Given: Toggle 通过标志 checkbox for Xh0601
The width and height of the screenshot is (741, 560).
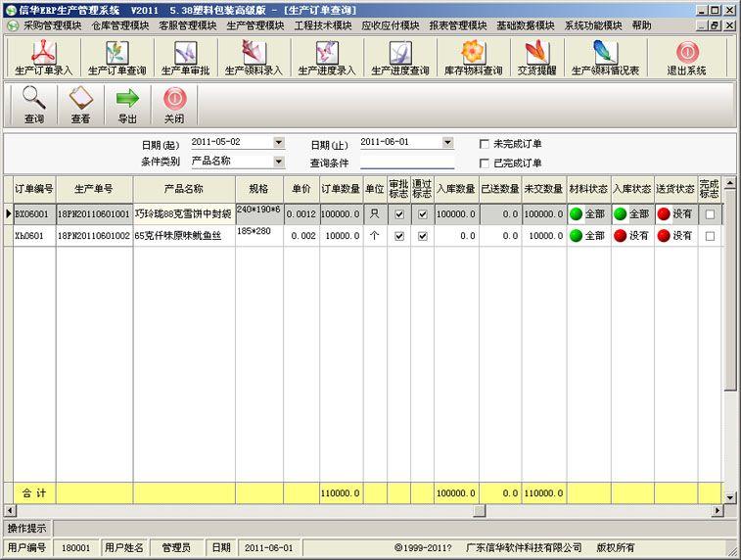Looking at the screenshot, I should coord(423,236).
